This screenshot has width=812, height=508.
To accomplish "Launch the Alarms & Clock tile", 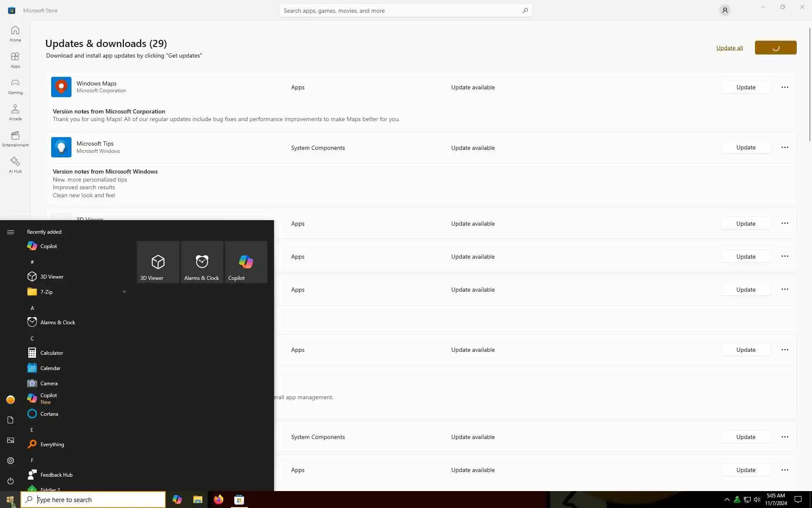I will pos(202,262).
